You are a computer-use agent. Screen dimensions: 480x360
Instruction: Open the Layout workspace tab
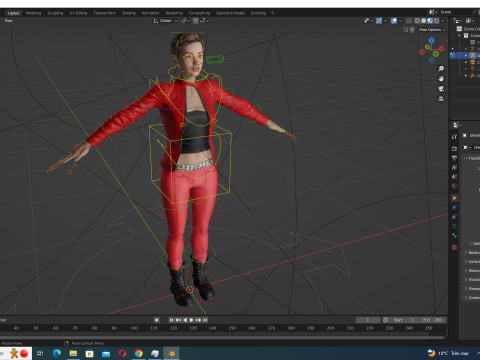point(13,13)
